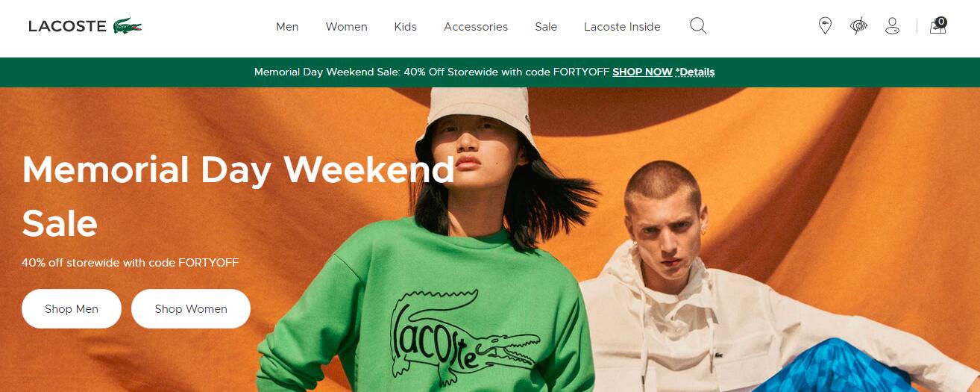The width and height of the screenshot is (980, 392).
Task: Open the Women menu
Action: (346, 27)
